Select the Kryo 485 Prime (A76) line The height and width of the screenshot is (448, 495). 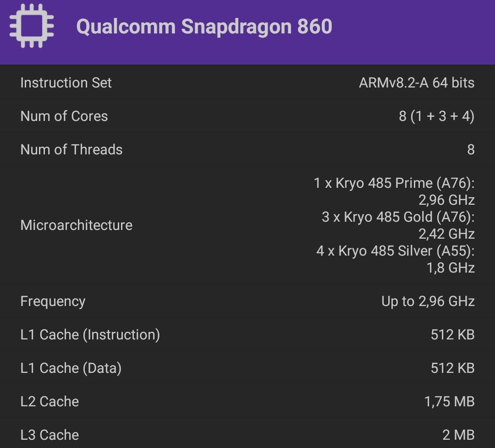pos(394,183)
